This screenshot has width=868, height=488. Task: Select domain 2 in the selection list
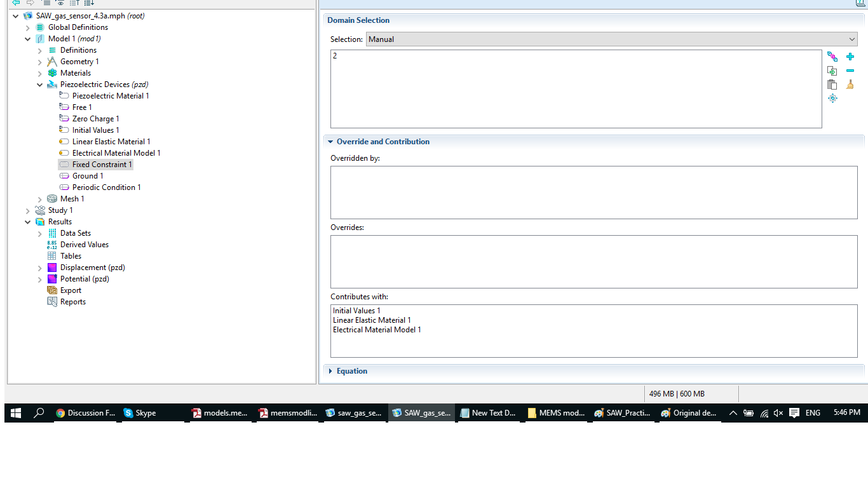click(336, 56)
